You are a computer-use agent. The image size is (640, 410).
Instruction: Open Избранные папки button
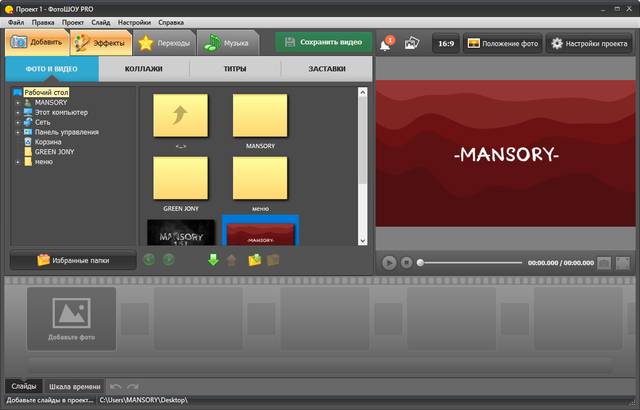click(72, 260)
